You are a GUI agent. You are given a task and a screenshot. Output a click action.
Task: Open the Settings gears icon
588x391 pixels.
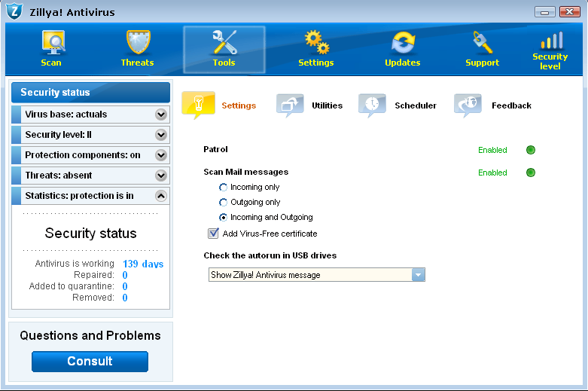[316, 42]
